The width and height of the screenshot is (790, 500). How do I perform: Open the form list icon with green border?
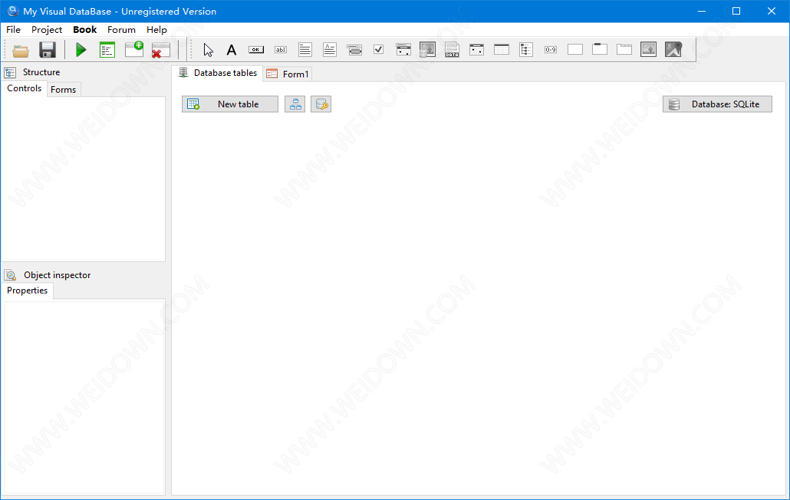[107, 50]
